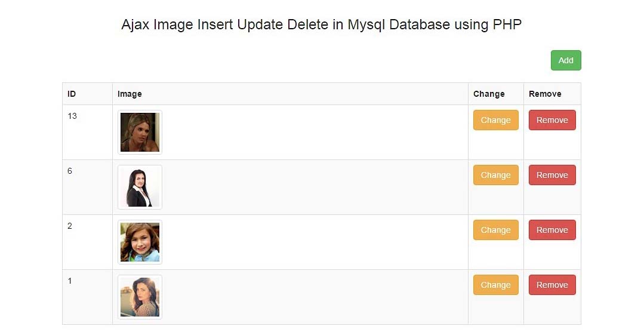Remove the image with ID 6

(551, 175)
